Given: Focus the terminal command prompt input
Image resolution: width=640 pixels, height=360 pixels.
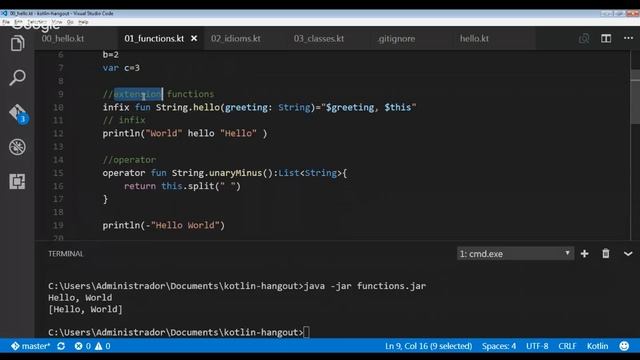Looking at the screenshot, I should click(307, 332).
